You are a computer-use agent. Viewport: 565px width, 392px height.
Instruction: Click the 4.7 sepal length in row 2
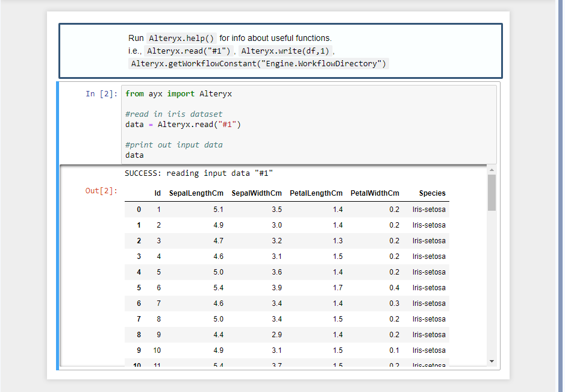(219, 241)
